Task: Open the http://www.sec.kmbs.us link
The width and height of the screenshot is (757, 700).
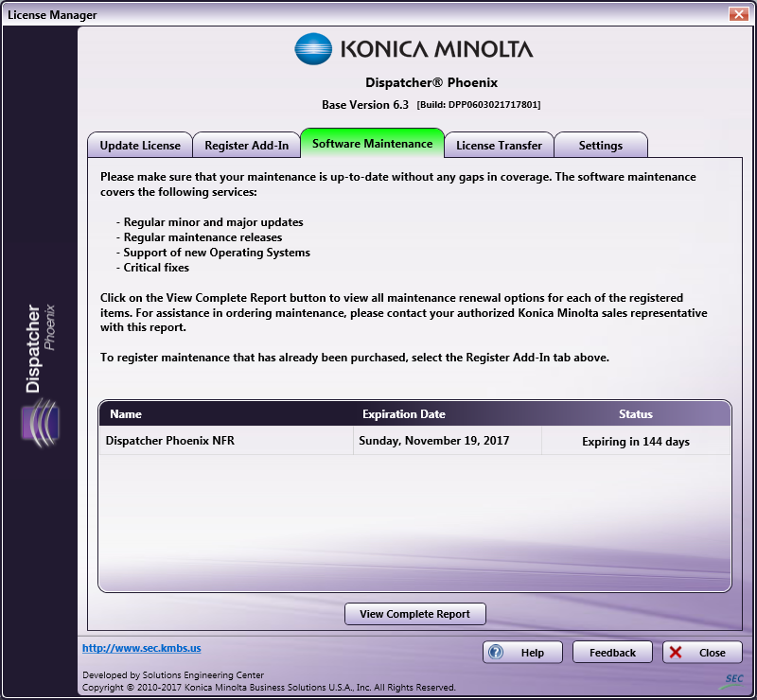Action: (x=141, y=648)
